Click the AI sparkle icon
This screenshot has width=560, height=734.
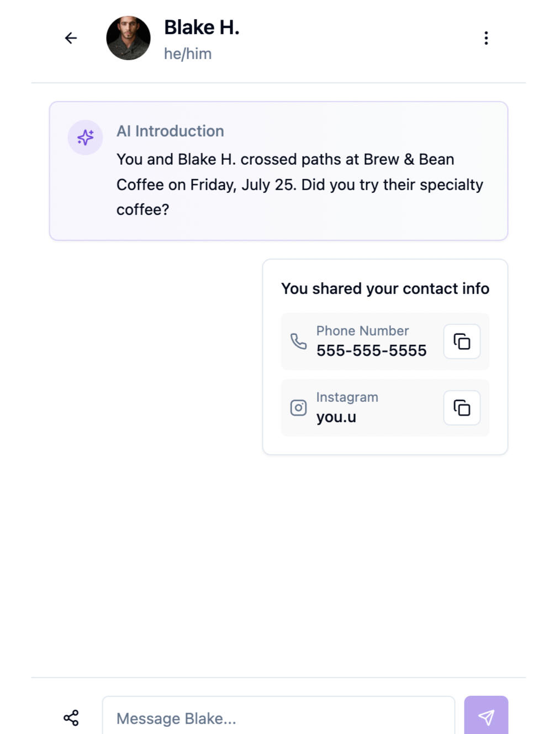point(85,137)
